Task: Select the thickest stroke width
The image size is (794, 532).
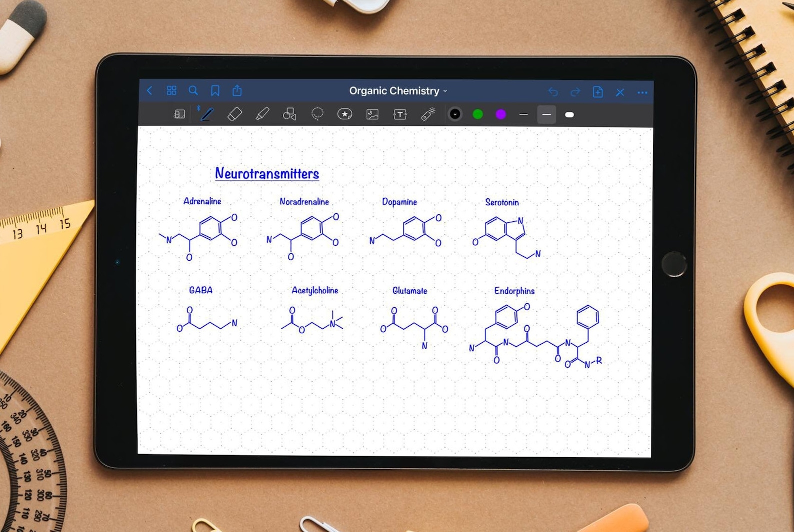Action: click(x=569, y=115)
